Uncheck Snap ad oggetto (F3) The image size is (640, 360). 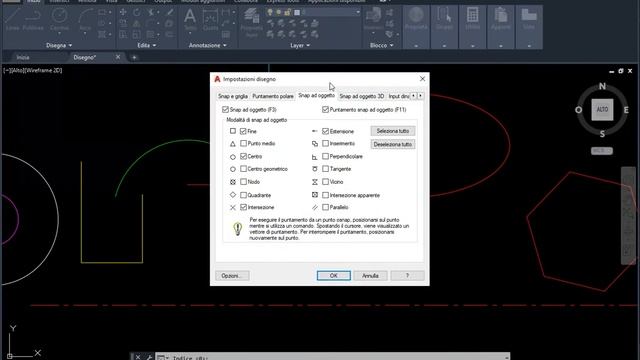point(225,109)
